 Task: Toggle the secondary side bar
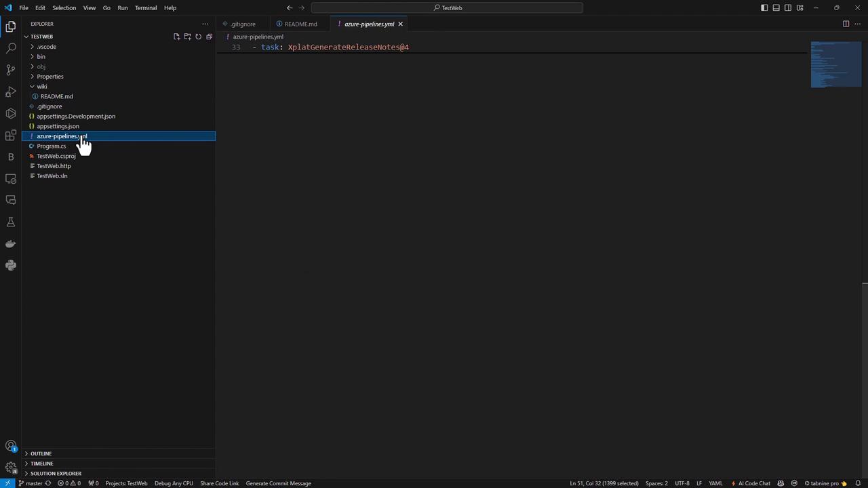[788, 8]
